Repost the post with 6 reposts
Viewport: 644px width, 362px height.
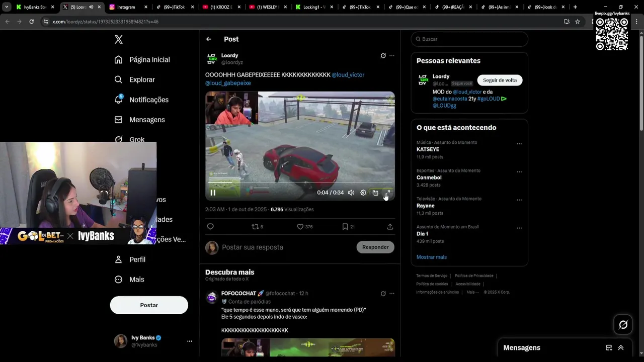(257, 227)
